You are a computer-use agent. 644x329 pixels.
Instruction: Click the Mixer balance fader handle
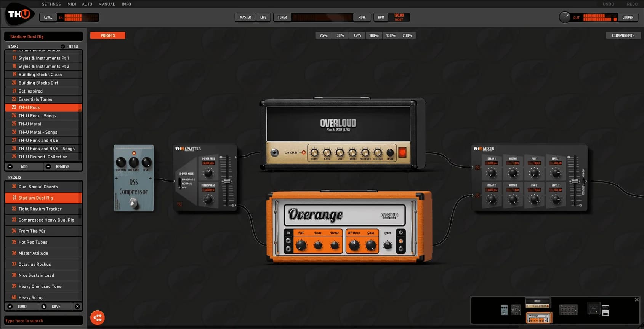(x=574, y=181)
